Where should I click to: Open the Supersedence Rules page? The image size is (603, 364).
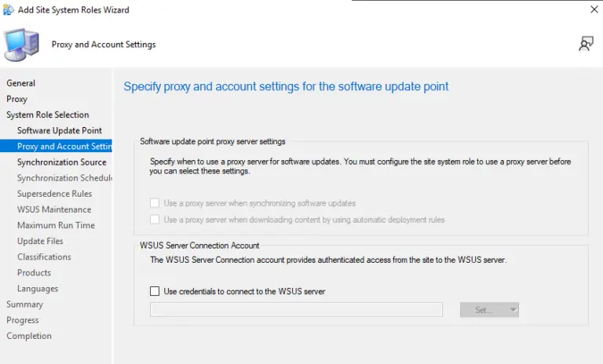pyautogui.click(x=54, y=194)
